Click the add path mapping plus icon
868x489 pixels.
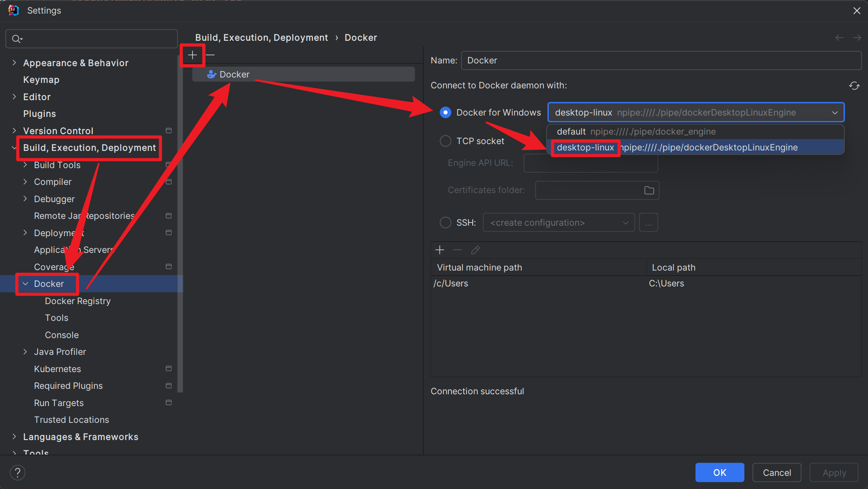point(440,250)
